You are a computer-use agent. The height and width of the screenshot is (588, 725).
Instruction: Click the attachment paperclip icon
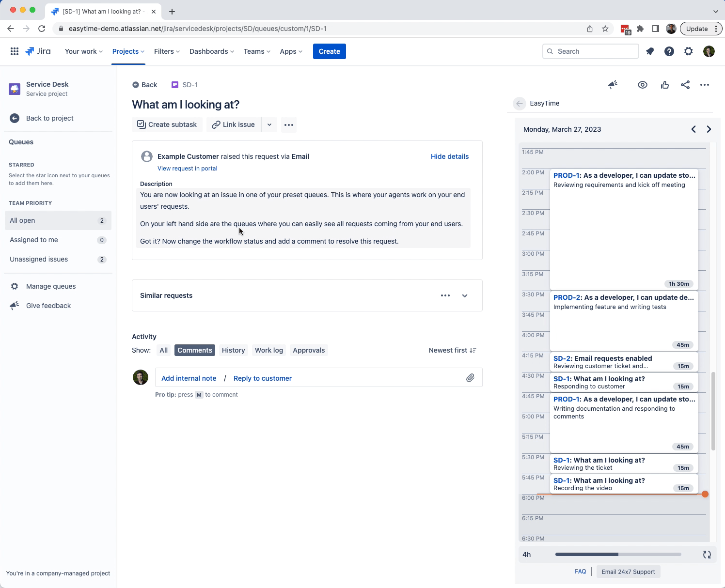[470, 378]
